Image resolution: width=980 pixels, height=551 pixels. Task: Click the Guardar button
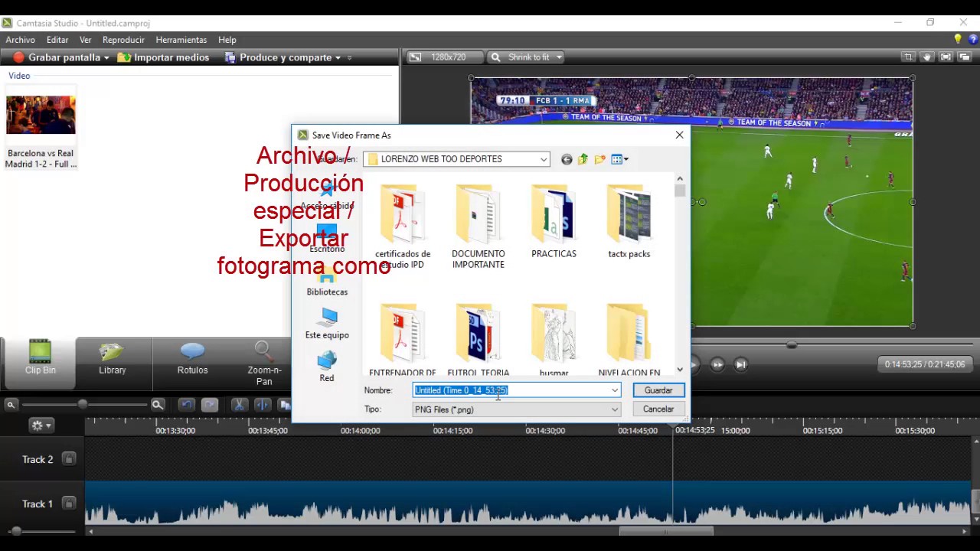(x=658, y=390)
